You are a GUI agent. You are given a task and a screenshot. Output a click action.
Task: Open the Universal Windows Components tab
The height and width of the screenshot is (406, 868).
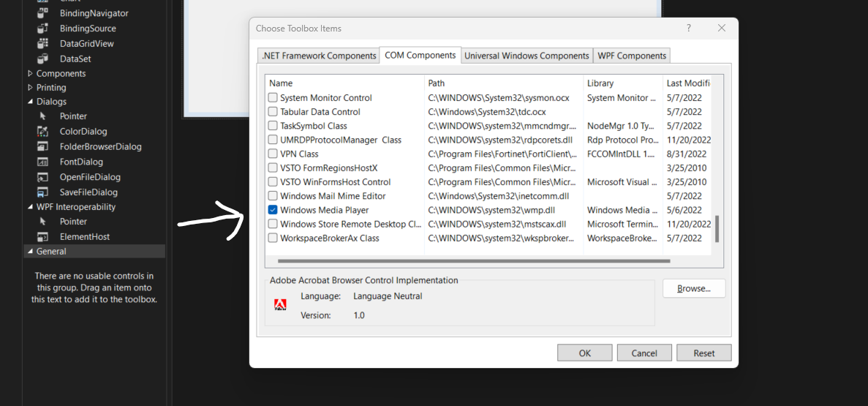click(x=527, y=56)
